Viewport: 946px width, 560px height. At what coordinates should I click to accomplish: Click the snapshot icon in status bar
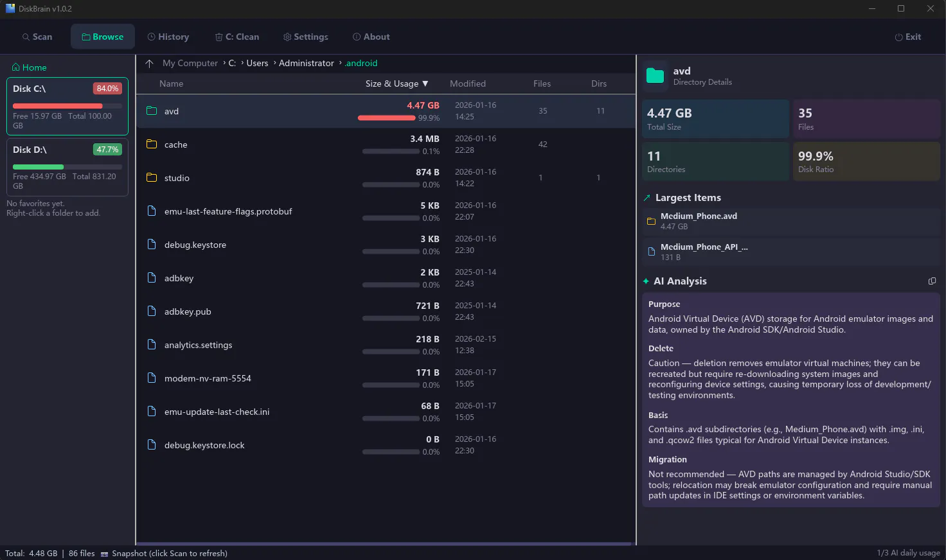(x=104, y=554)
